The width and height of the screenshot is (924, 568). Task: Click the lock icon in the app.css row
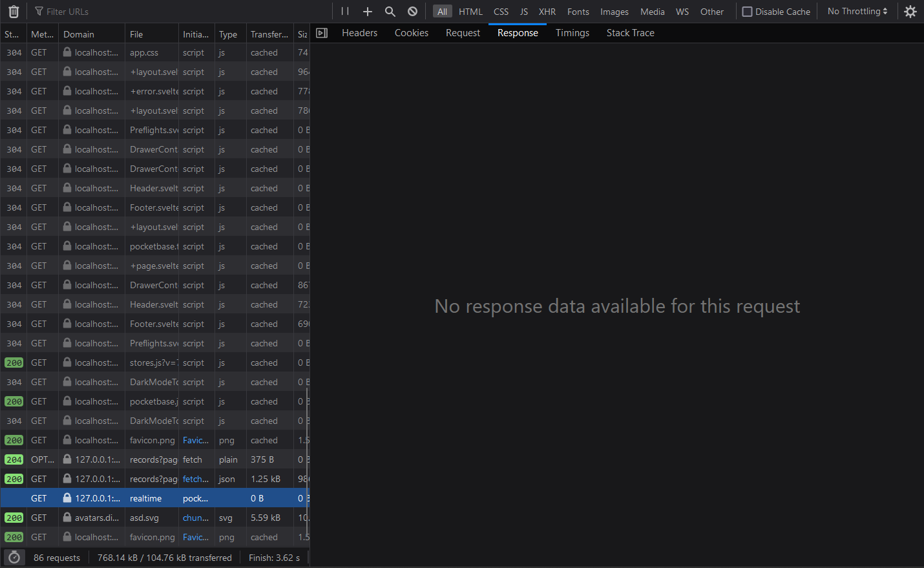[x=67, y=52]
